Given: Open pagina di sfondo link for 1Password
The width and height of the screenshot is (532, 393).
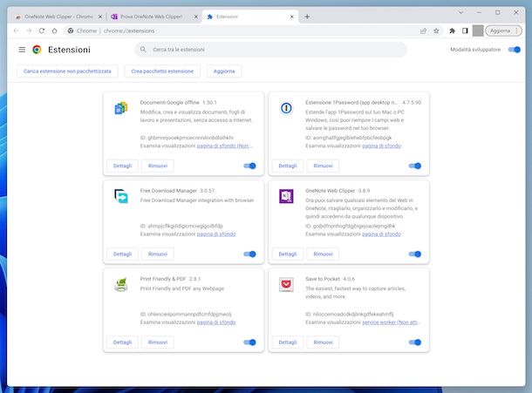Looking at the screenshot, I should click(381, 146).
